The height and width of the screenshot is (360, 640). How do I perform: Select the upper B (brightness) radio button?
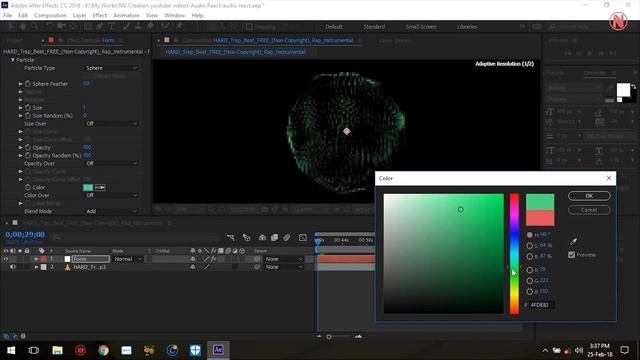point(529,256)
